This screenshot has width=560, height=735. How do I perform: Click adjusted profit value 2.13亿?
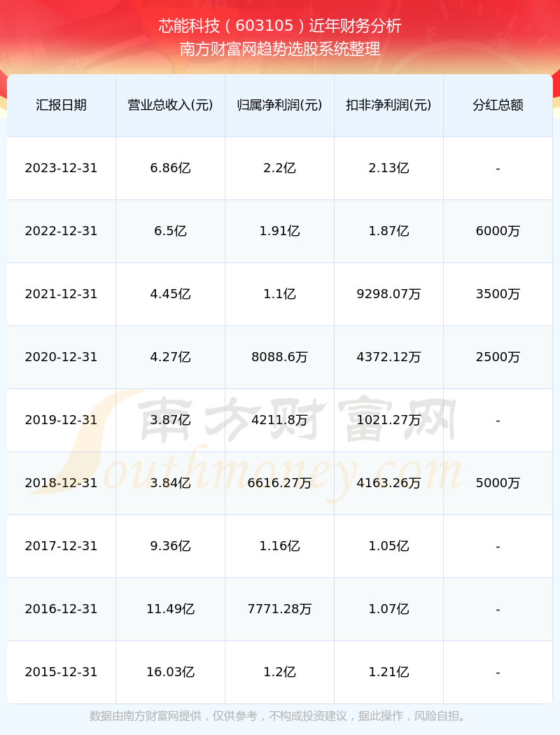pos(388,168)
